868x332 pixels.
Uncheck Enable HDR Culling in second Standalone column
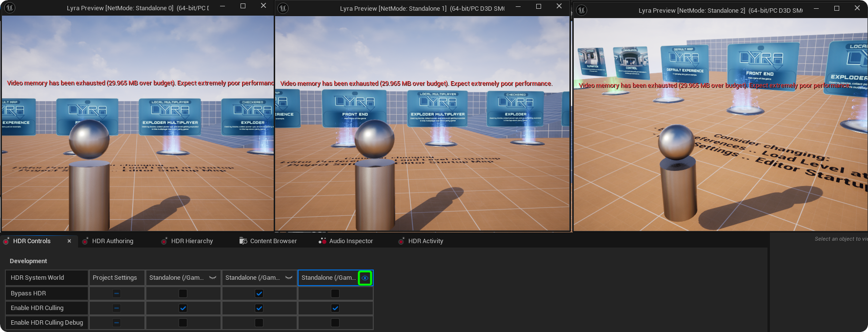[259, 308]
